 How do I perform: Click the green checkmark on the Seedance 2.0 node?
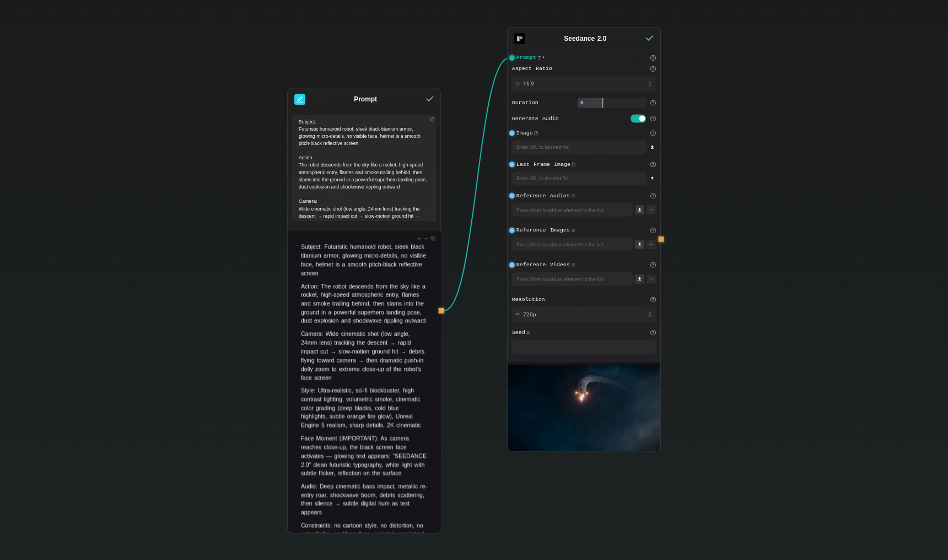pyautogui.click(x=649, y=38)
